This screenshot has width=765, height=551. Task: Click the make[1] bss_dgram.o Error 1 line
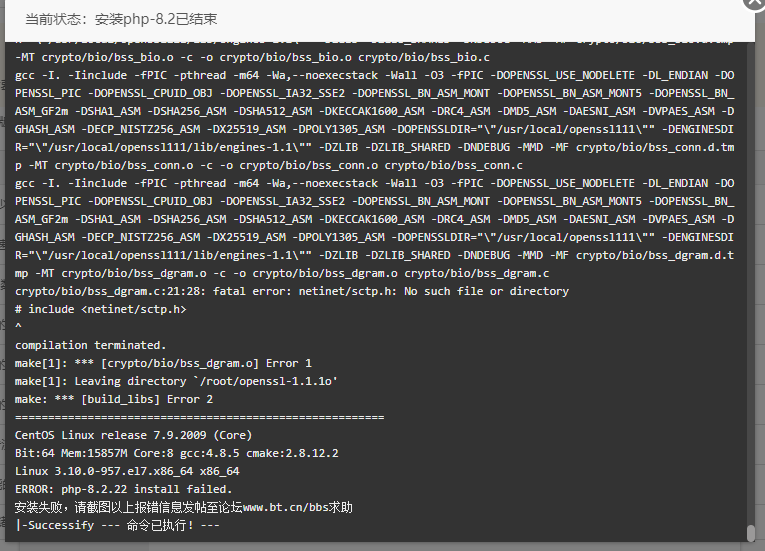(x=163, y=364)
